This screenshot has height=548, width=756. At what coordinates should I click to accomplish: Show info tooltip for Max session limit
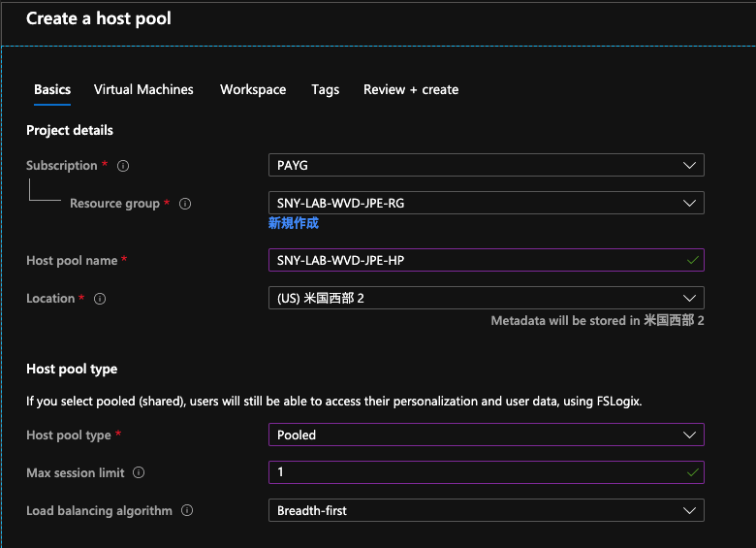pos(139,472)
